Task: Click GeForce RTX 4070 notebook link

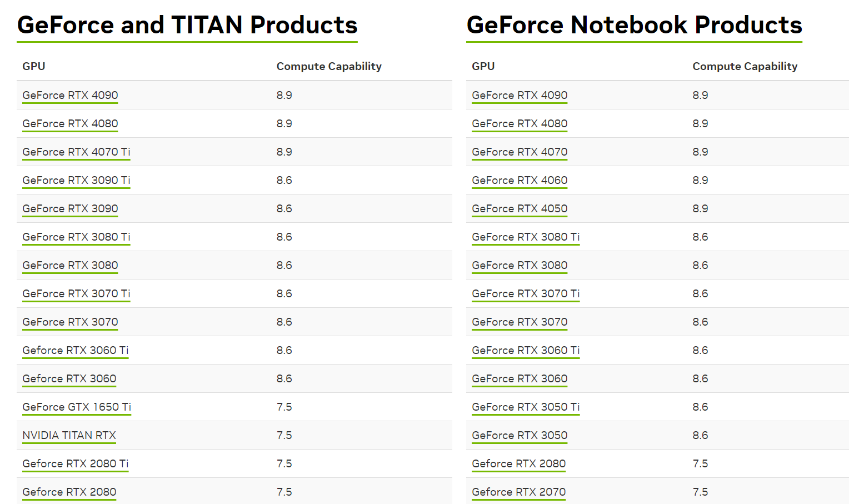Action: click(520, 152)
